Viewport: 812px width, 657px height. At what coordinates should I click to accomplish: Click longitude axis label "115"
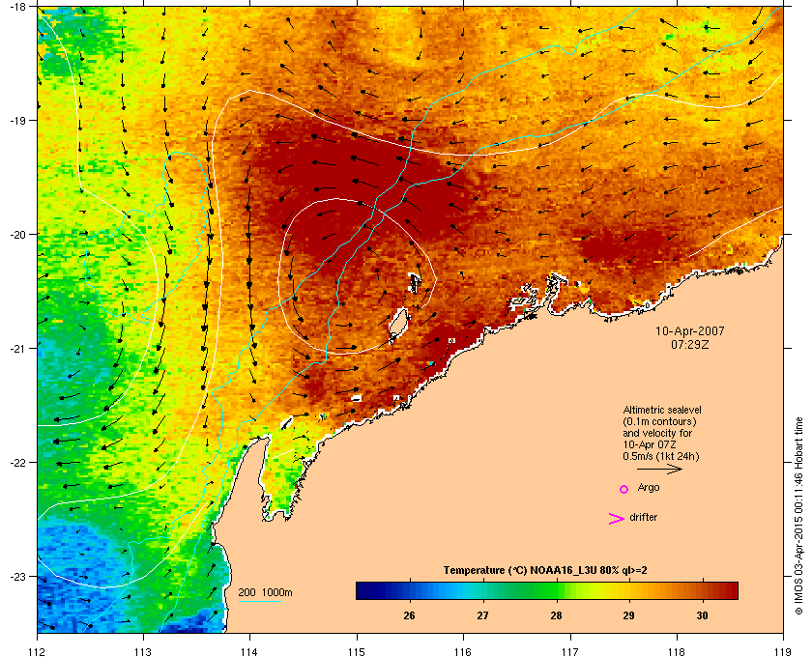coord(357,651)
